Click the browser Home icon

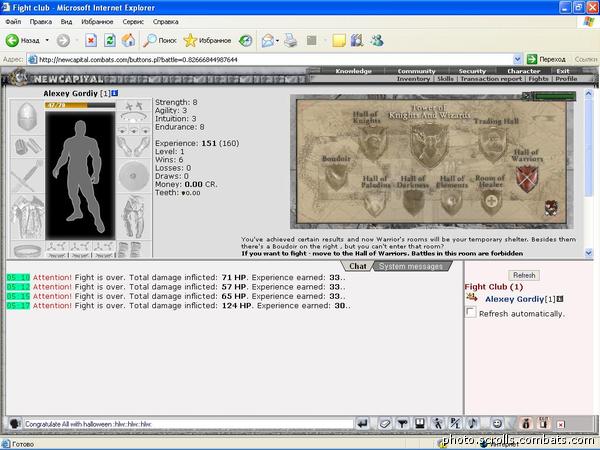tap(129, 40)
